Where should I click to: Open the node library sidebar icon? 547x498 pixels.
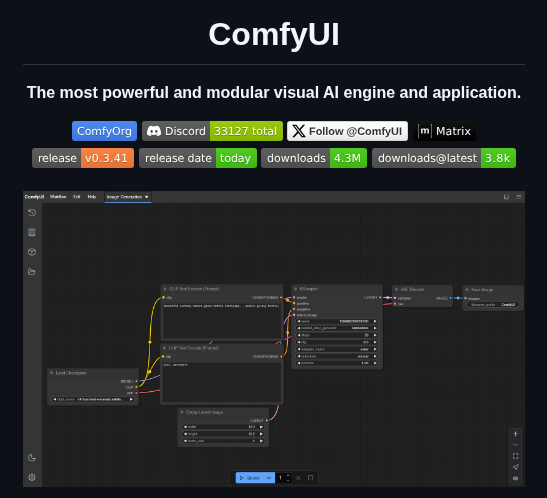click(x=32, y=232)
